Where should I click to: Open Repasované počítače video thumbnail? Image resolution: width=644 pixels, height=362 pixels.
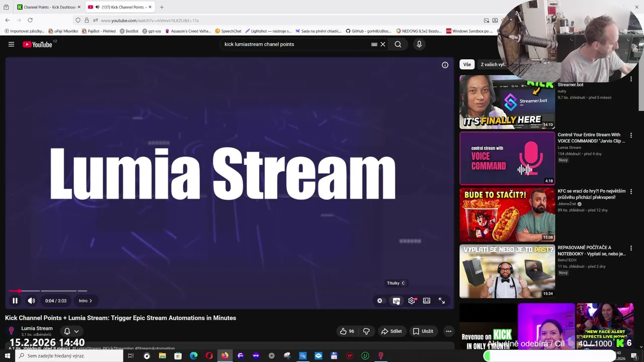[x=507, y=271]
